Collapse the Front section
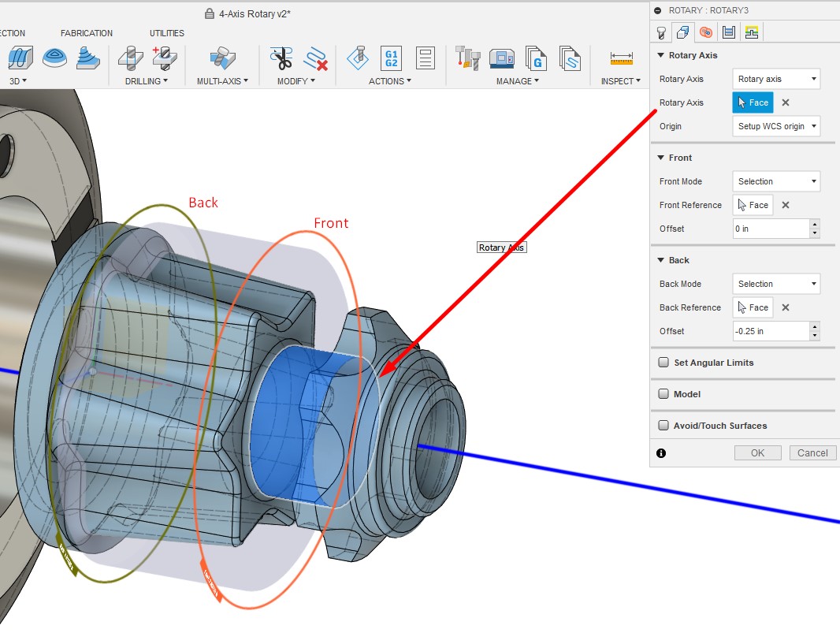Viewport: 840px width, 644px height. (660, 158)
